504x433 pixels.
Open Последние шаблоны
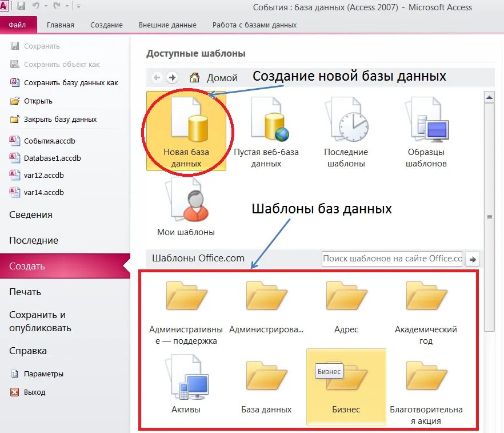click(346, 131)
